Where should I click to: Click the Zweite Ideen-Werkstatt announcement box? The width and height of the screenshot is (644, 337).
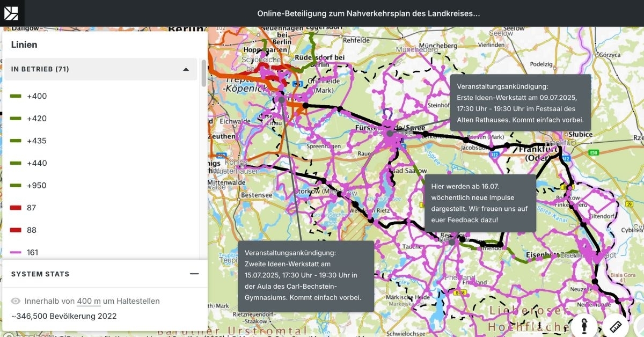coord(305,275)
